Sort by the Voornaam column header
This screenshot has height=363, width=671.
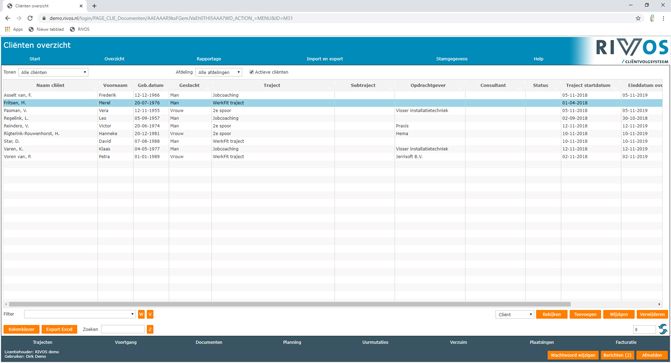click(115, 85)
